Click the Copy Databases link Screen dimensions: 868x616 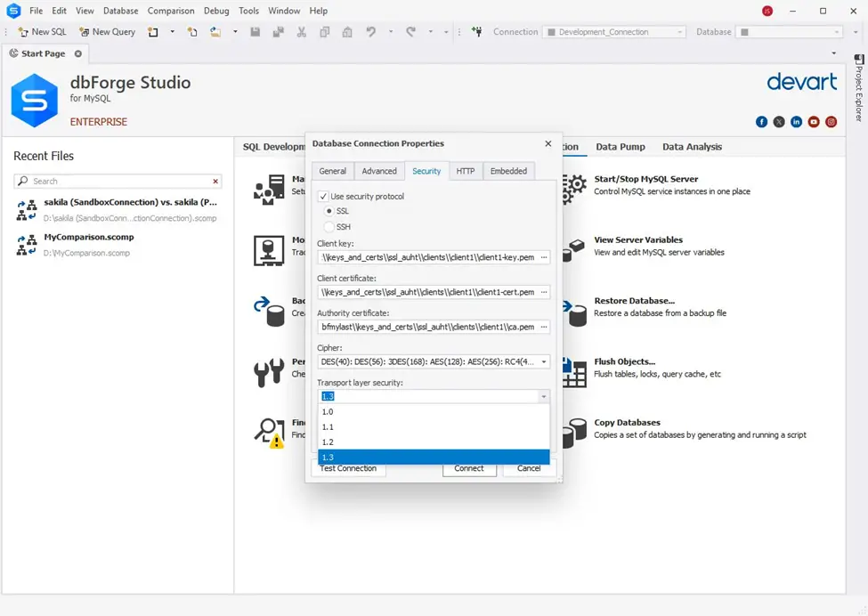pos(628,422)
